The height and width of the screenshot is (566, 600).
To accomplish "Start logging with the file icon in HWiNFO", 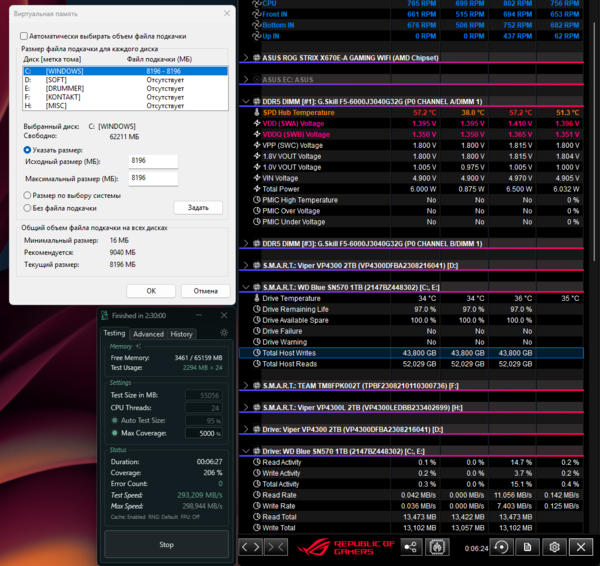I will point(528,547).
